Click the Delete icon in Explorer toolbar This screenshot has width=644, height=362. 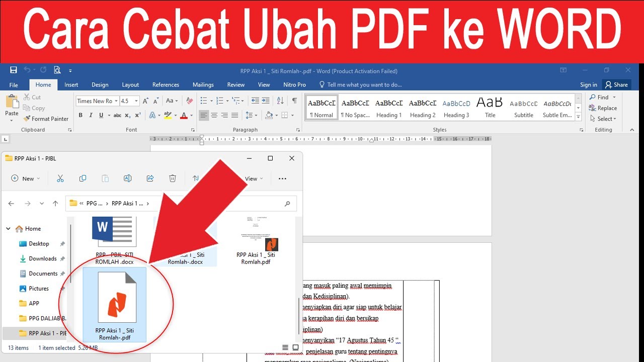(173, 178)
